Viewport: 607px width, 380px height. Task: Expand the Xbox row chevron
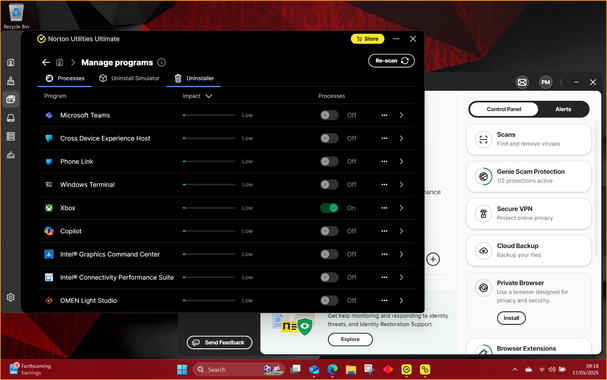coord(401,208)
